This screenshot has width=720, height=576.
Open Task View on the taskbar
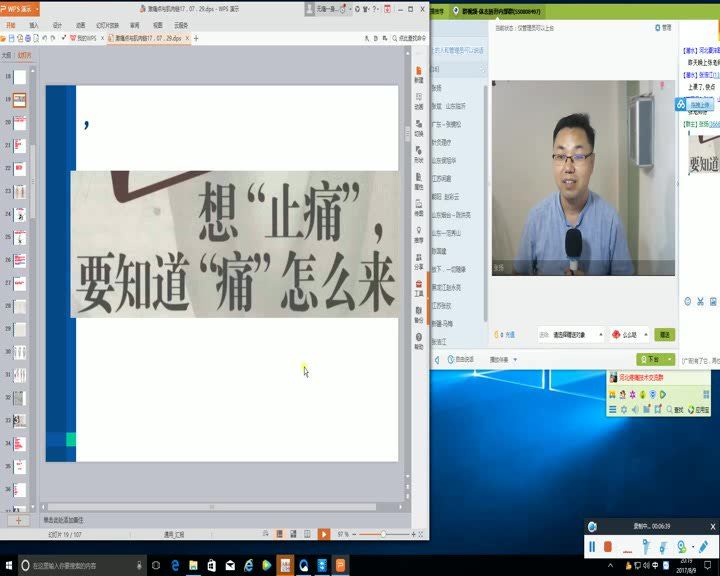click(156, 565)
